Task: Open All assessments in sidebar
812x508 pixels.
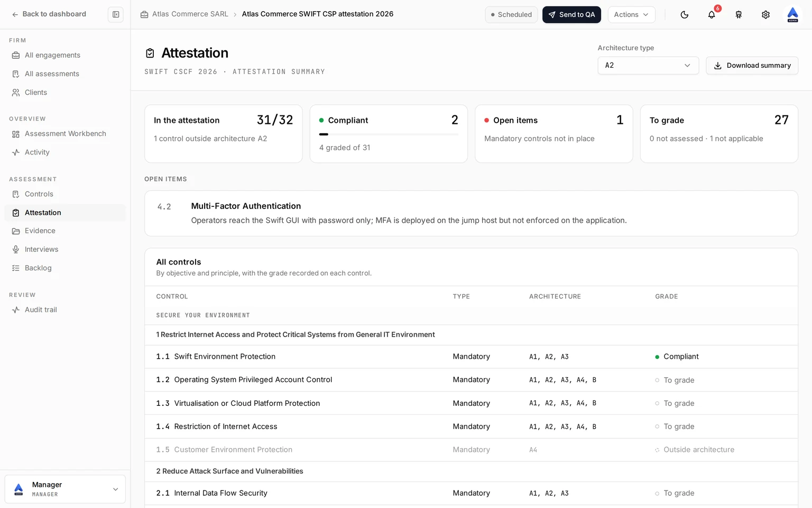Action: tap(65, 74)
